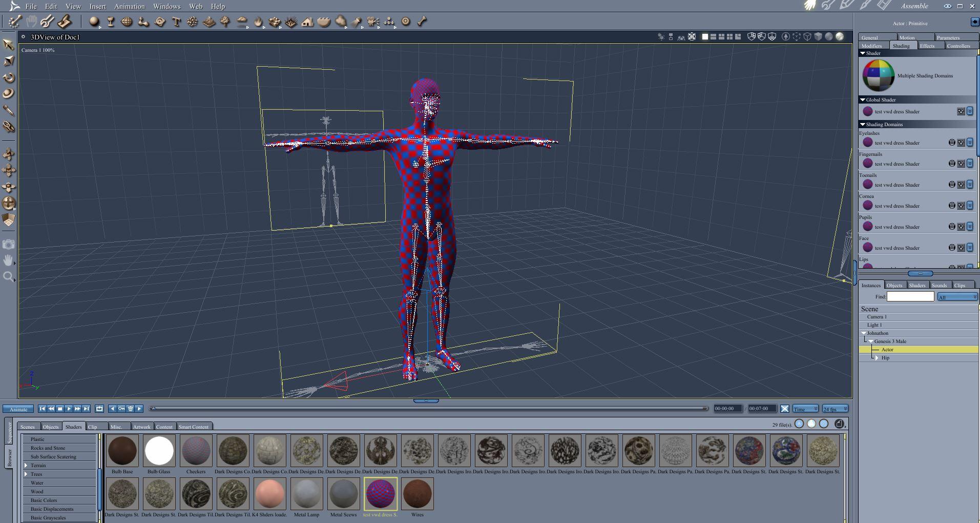Set wireframe cube display mode in 3D view
The height and width of the screenshot is (523, 980).
807,36
